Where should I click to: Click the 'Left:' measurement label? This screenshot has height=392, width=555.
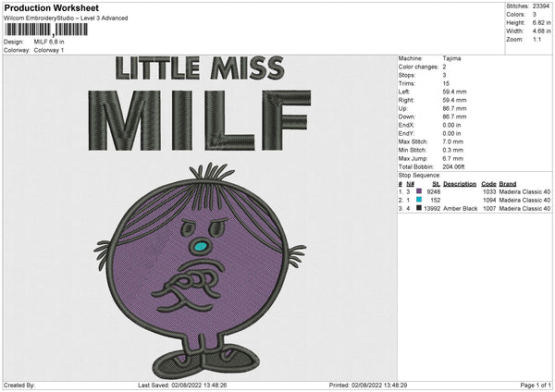[404, 92]
